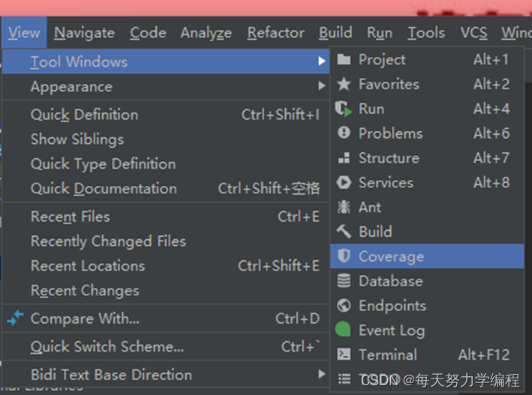Select the Run tool window icon
Image resolution: width=532 pixels, height=395 pixels.
click(344, 109)
